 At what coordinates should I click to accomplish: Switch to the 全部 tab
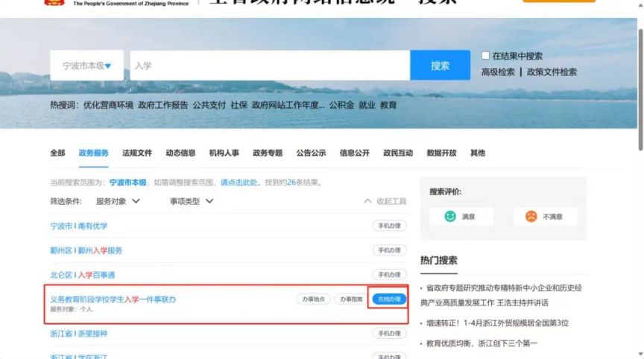point(57,153)
